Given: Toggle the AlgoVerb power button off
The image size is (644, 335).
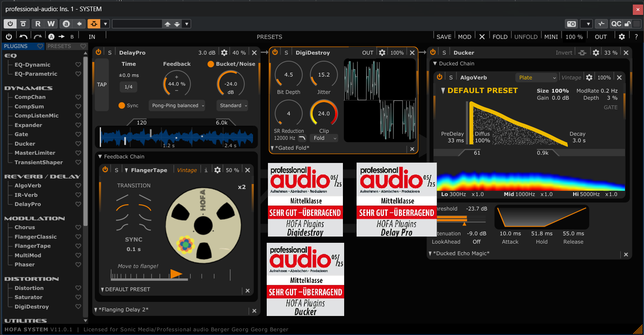Looking at the screenshot, I should pos(439,77).
